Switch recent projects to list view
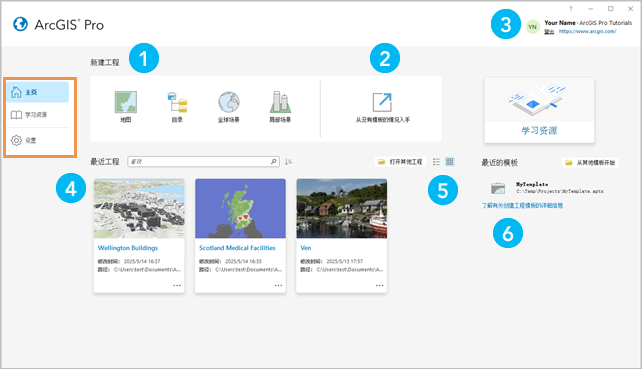Image resolution: width=642 pixels, height=369 pixels. pos(436,162)
